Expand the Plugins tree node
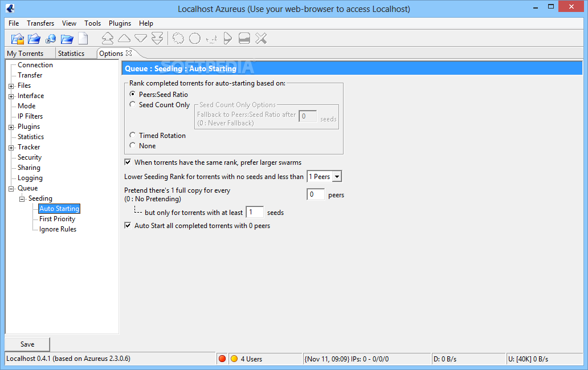 coord(11,127)
